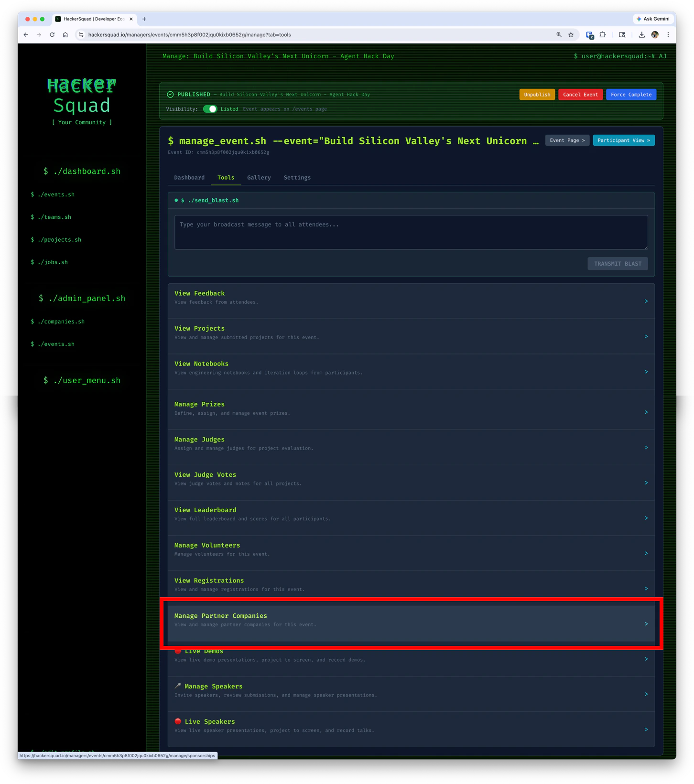694x784 pixels.
Task: Click the ./send_blast.sh heading
Action: coord(210,201)
